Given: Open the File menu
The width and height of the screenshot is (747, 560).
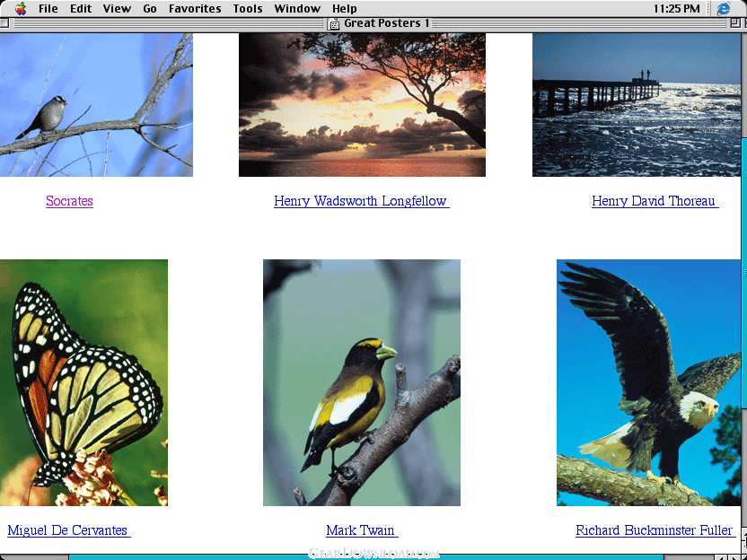Looking at the screenshot, I should (x=48, y=9).
